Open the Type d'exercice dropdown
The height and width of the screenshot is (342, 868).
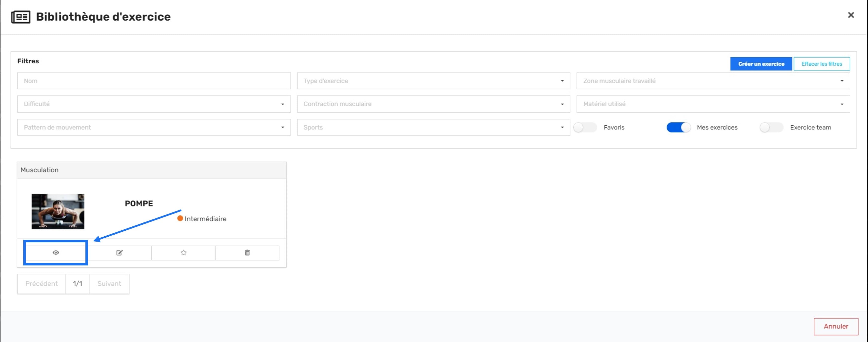(x=433, y=81)
